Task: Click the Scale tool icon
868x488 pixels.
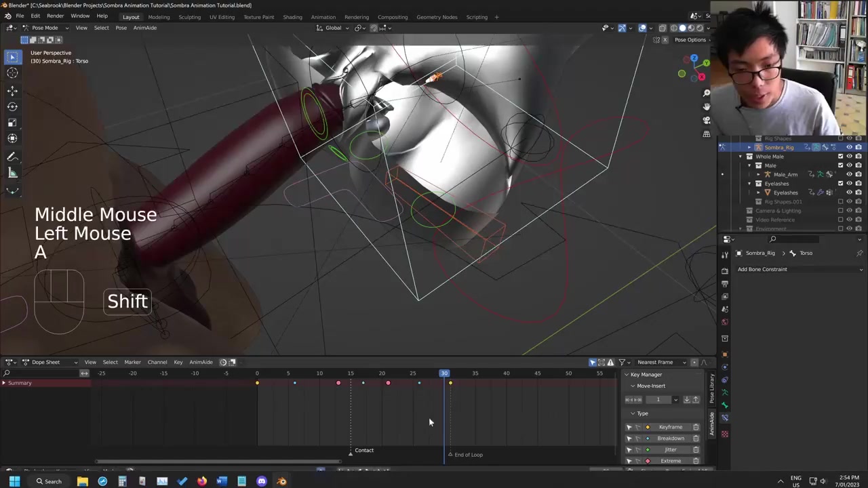Action: coord(12,122)
